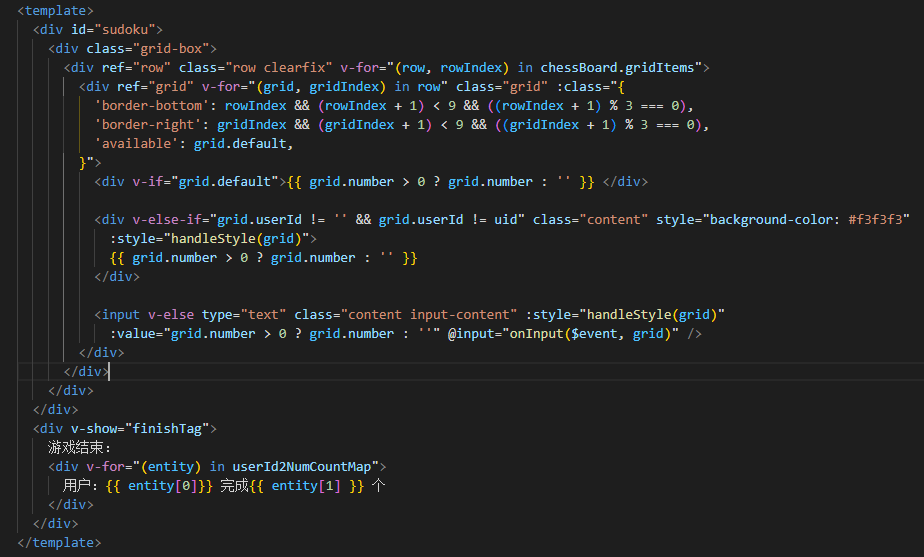924x557 pixels.
Task: Click the }"> closing class binding line
Action: coord(90,163)
